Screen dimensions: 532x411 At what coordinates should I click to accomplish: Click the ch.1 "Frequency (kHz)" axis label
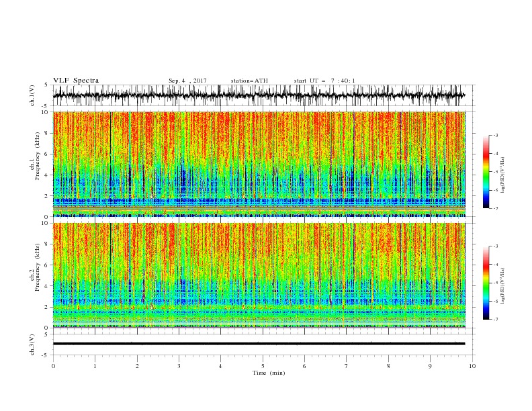pyautogui.click(x=37, y=156)
